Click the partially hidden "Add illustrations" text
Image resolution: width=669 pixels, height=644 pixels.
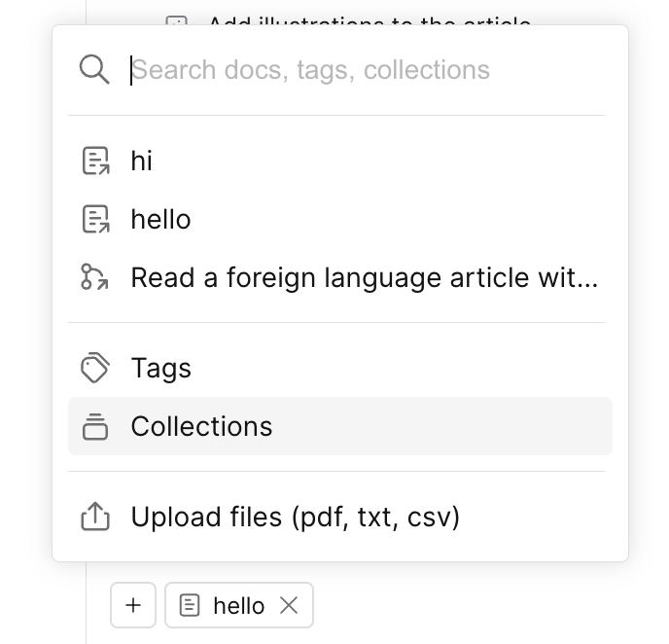370,21
